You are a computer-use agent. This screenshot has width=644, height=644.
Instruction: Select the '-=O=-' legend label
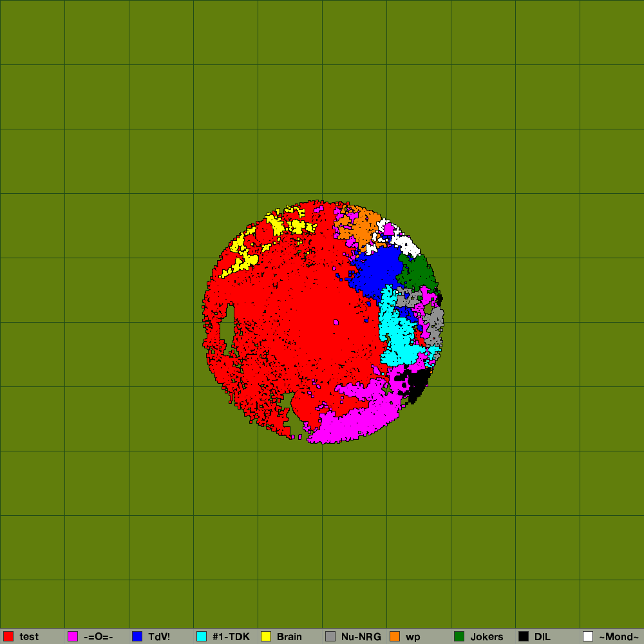98,637
